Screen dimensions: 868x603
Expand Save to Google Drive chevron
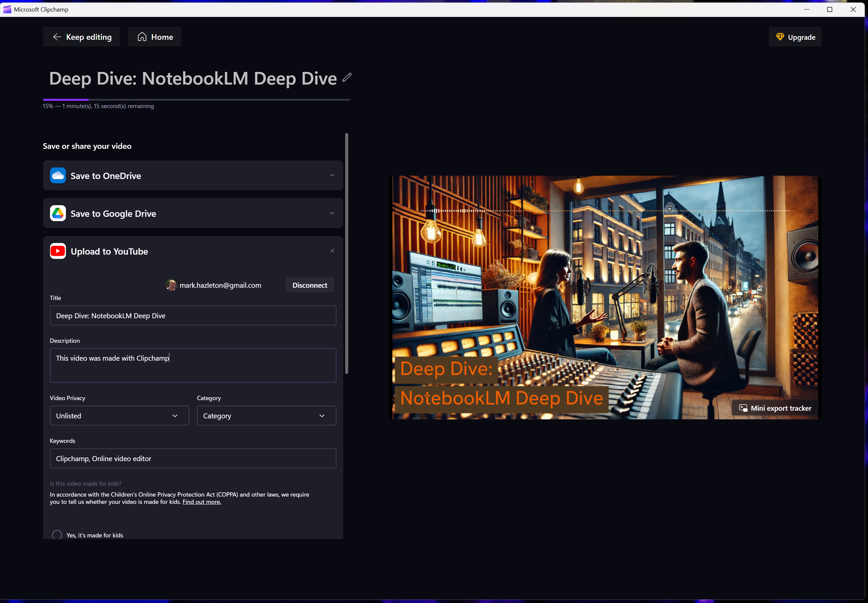pyautogui.click(x=332, y=213)
